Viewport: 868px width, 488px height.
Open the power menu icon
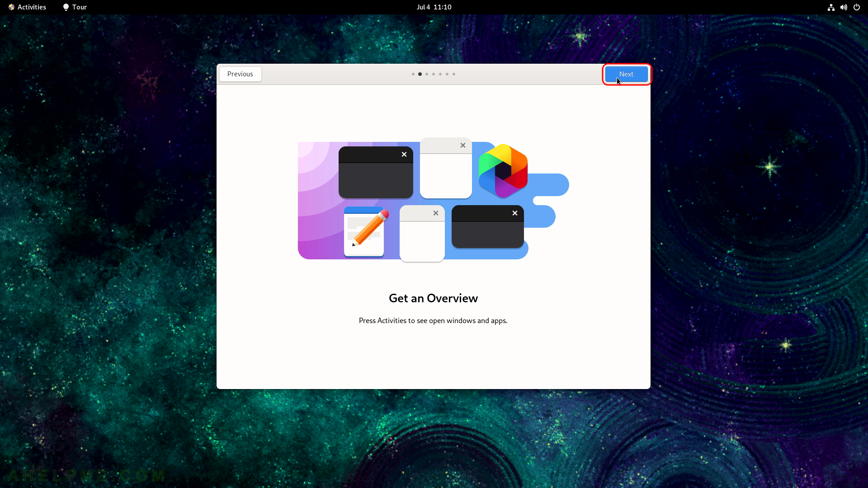(x=856, y=7)
